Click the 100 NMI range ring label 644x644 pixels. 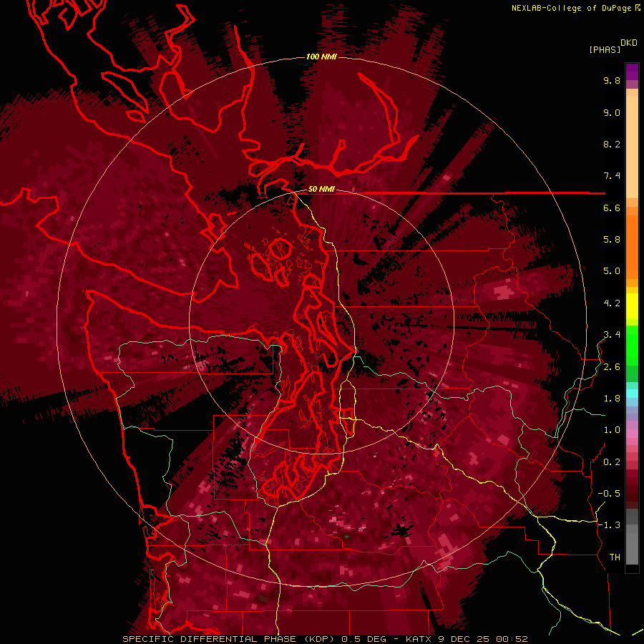321,57
